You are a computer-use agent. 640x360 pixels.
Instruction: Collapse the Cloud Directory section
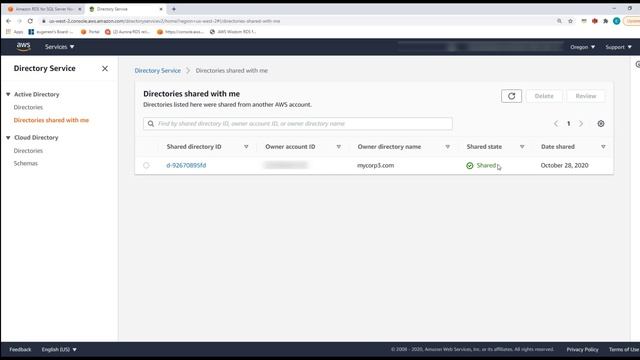point(8,138)
